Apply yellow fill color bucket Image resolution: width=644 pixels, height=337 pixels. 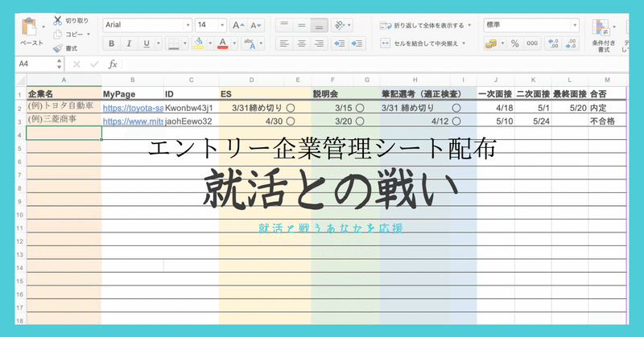point(199,43)
